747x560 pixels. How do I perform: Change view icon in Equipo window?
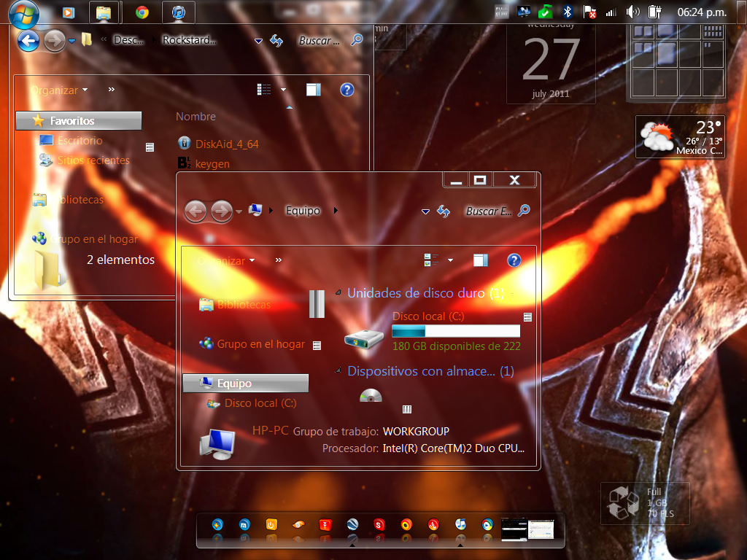click(431, 260)
